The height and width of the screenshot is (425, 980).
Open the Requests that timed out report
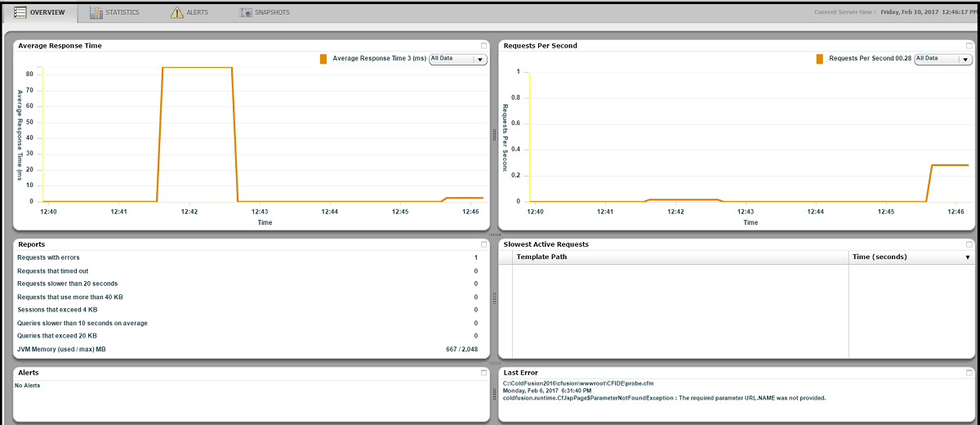(x=247, y=271)
